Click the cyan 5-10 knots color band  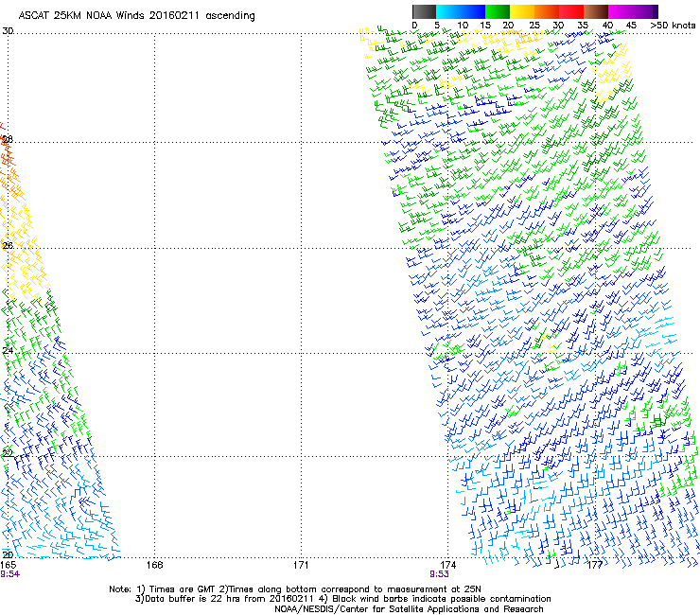click(x=448, y=11)
